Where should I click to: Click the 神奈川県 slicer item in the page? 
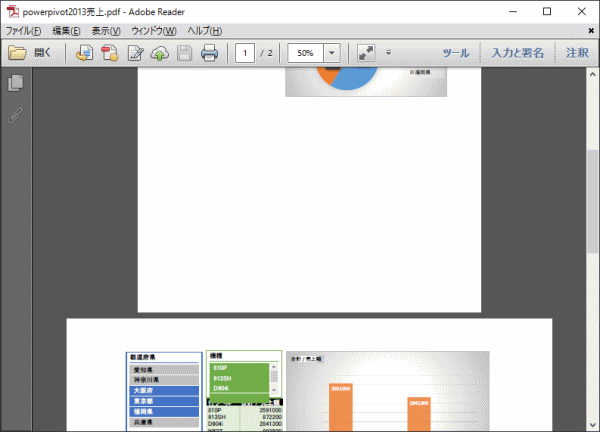tap(164, 380)
